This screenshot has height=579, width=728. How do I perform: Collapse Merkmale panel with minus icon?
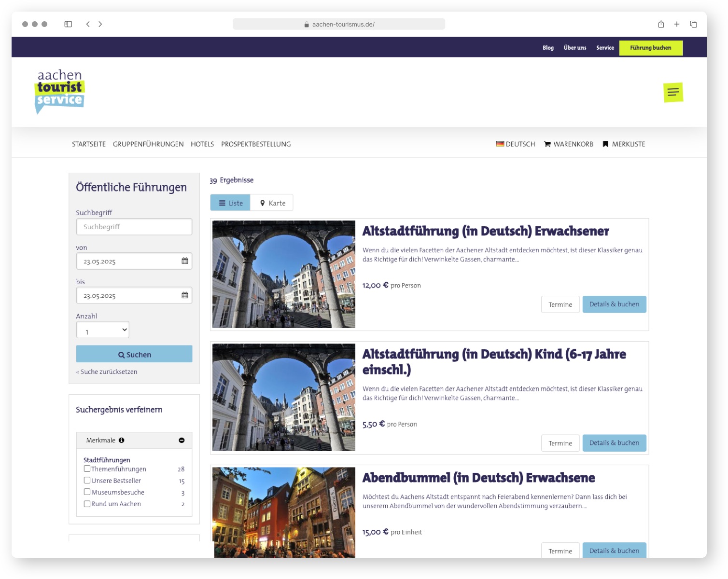point(182,440)
